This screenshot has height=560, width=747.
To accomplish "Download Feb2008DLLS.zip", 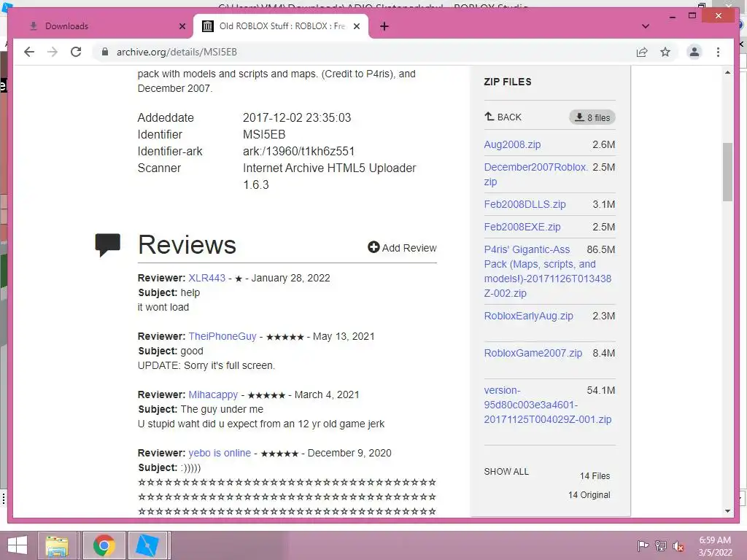I will pyautogui.click(x=525, y=204).
